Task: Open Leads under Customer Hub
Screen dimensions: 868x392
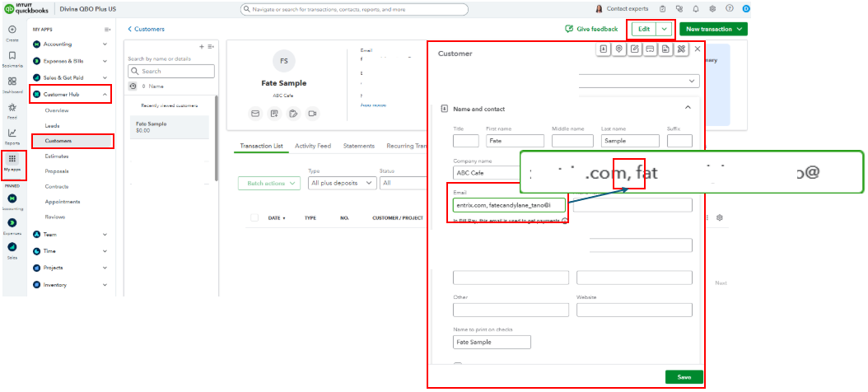Action: click(52, 126)
